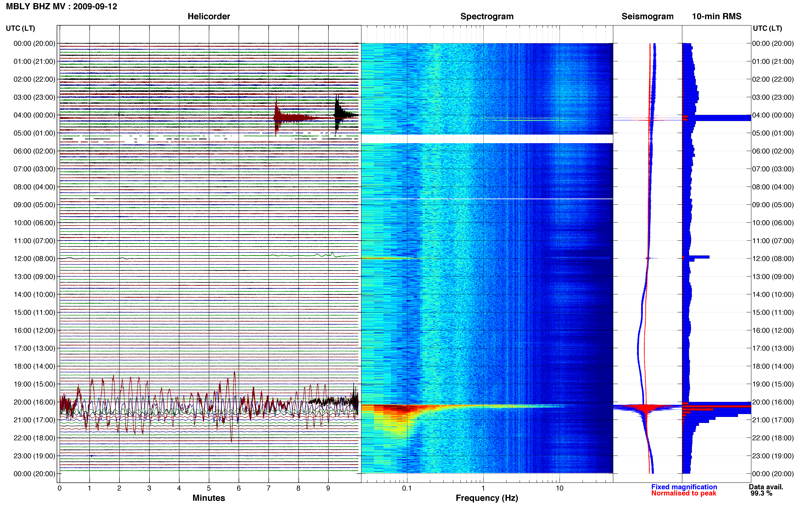The image size is (812, 508).
Task: Click frequency tick label 1 on spectrogram
Action: (483, 488)
